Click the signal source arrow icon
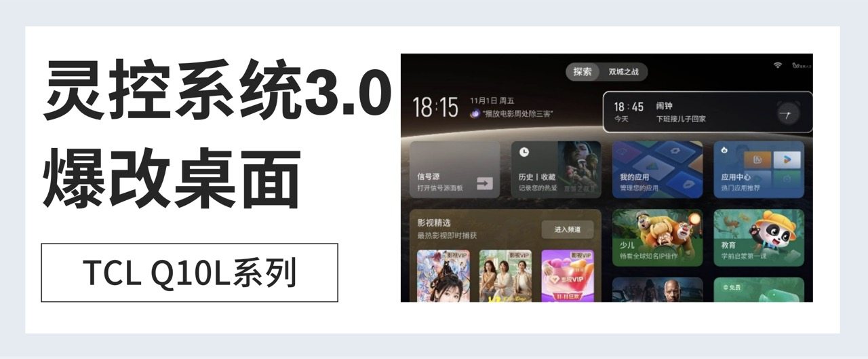868x359 pixels. (484, 182)
